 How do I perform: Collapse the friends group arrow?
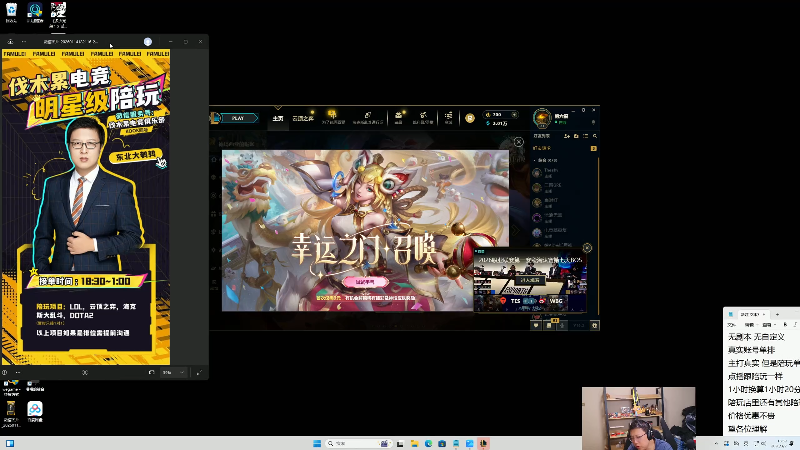click(x=535, y=160)
